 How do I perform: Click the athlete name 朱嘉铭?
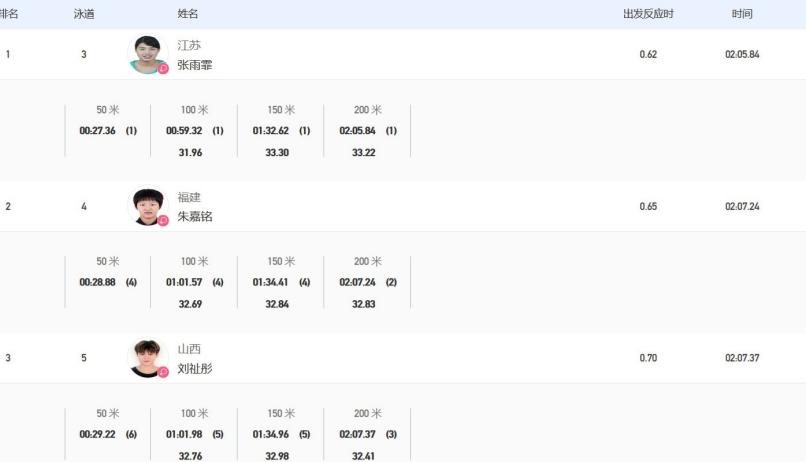[x=195, y=216]
